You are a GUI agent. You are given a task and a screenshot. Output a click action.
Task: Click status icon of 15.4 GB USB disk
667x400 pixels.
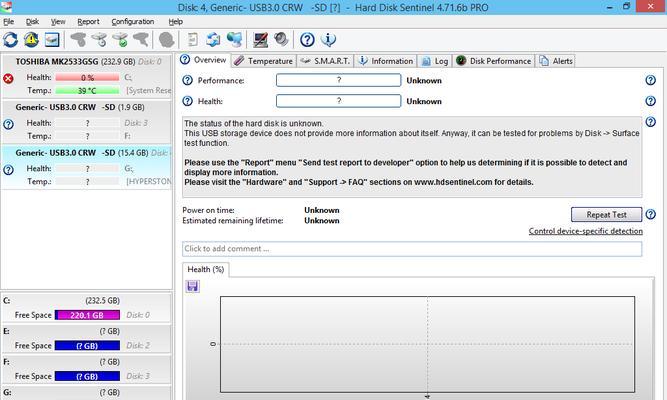[8, 170]
